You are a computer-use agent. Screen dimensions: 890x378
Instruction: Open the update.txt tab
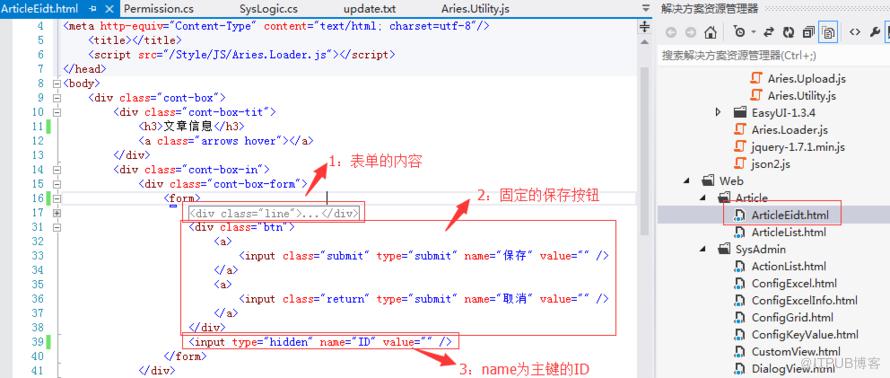370,9
